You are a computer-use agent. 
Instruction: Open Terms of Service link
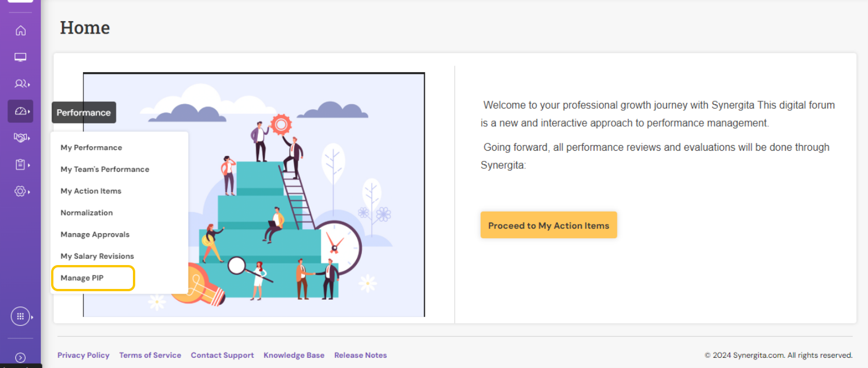[x=150, y=355]
